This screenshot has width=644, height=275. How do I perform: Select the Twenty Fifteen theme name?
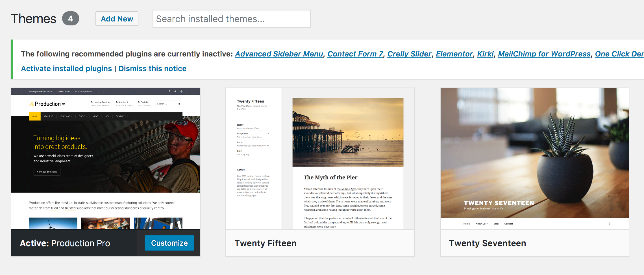(266, 243)
